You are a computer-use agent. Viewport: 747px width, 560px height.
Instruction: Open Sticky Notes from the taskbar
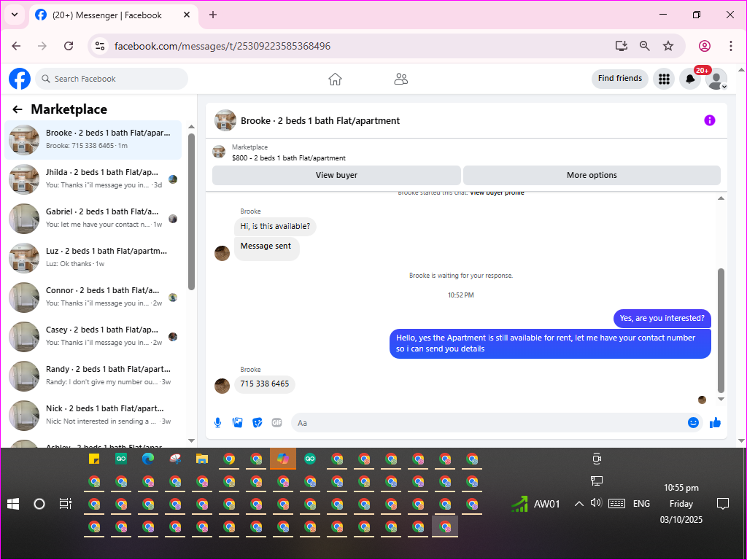[x=94, y=459]
